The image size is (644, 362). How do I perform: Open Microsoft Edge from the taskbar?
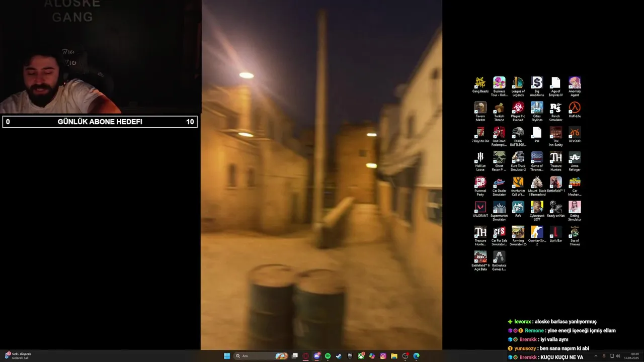click(416, 356)
